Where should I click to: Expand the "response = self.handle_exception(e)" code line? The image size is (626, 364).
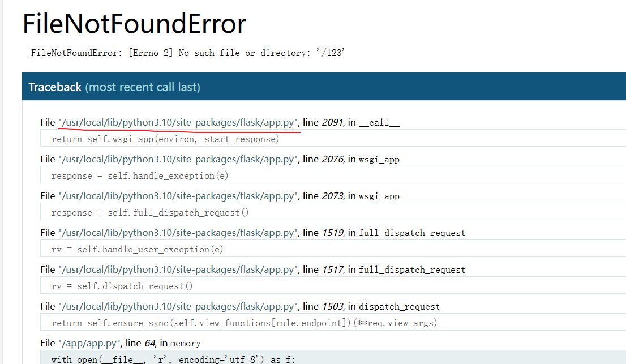coord(140,176)
